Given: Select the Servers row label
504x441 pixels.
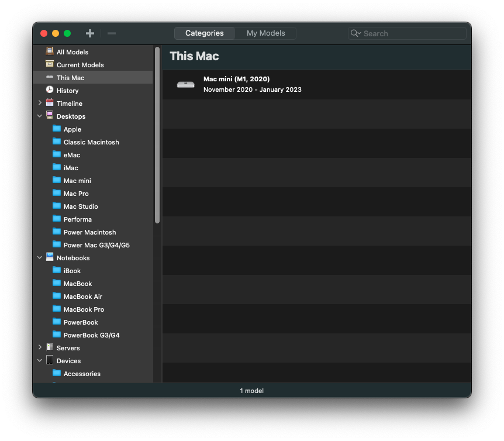Looking at the screenshot, I should pos(68,348).
